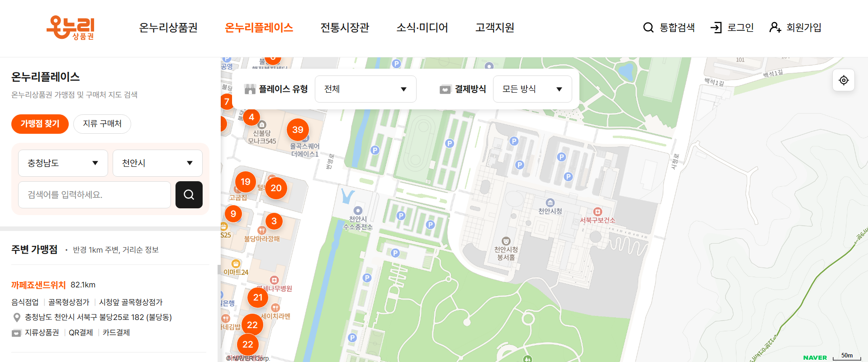The image size is (868, 362).
Task: Click the 지류상품권 payment icon
Action: click(x=17, y=333)
